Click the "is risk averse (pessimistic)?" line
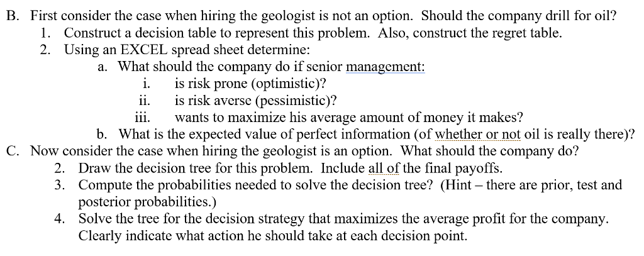 [255, 100]
